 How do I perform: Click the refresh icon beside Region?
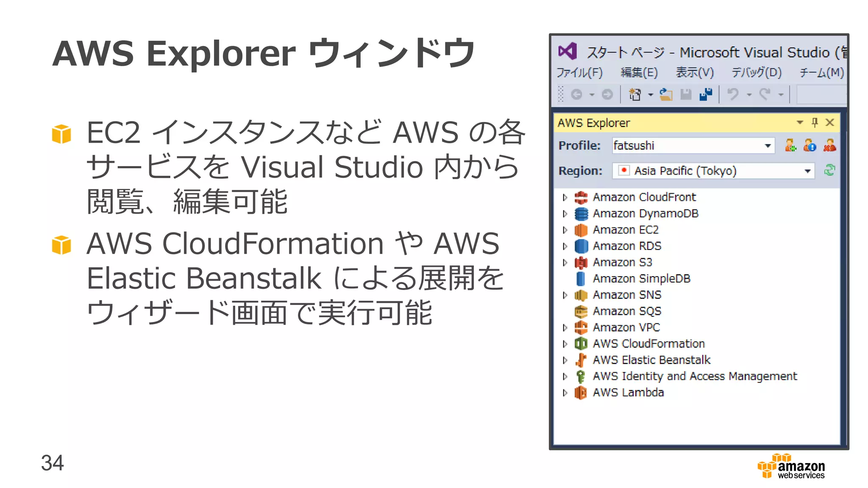[829, 170]
